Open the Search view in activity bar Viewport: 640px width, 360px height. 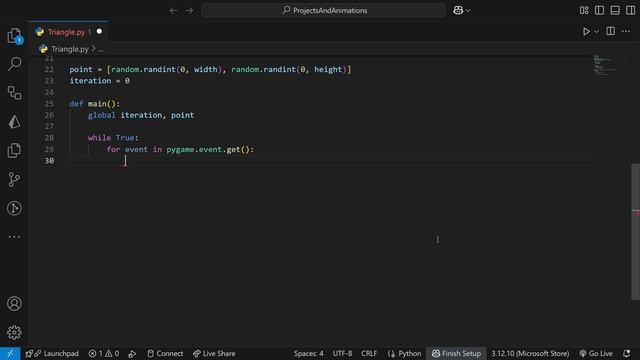14,64
